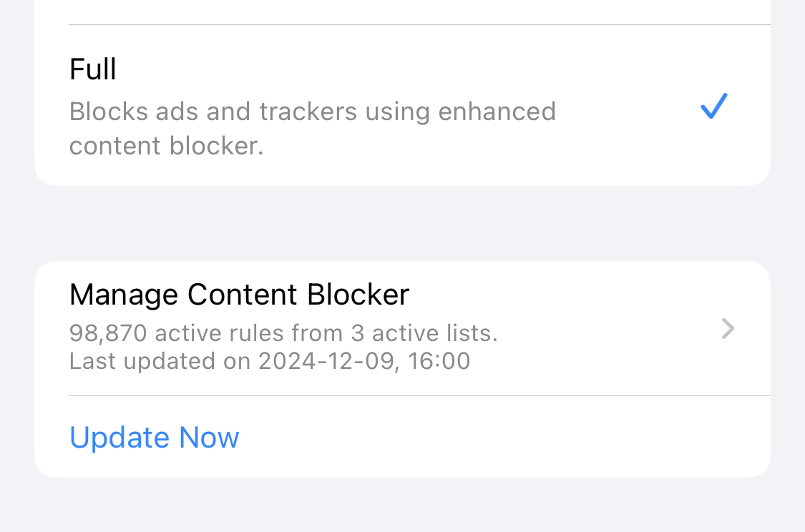Choose the Full mode by its title
The width and height of the screenshot is (805, 532).
tap(93, 69)
